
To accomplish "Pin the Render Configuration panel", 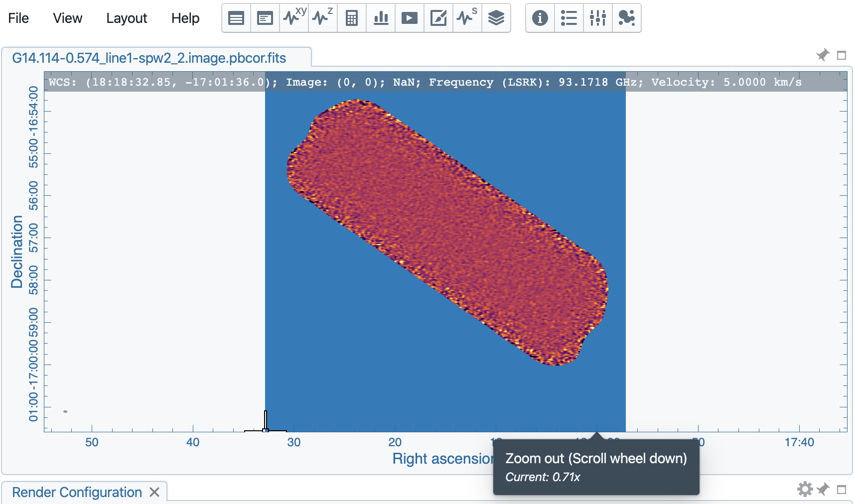I will pyautogui.click(x=823, y=489).
